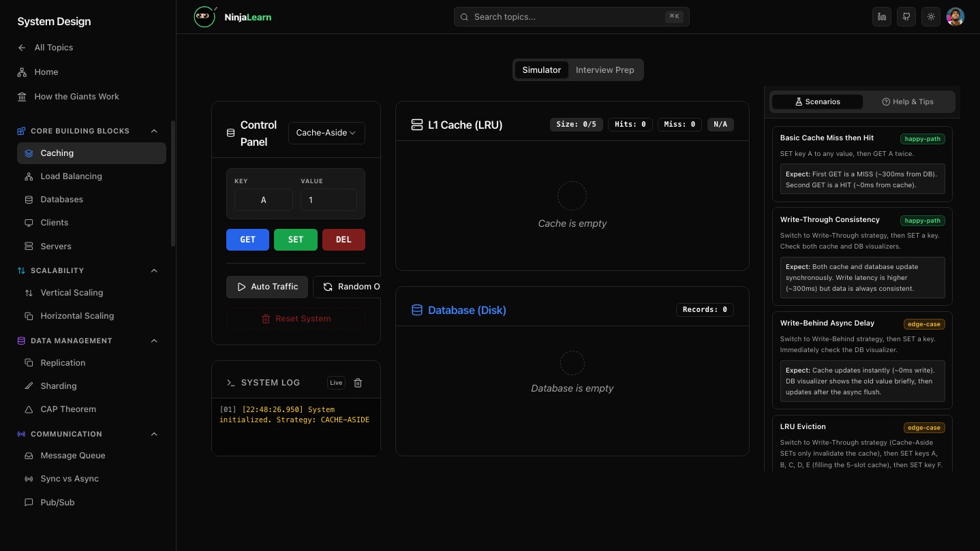Click the blue GET button
Viewport: 980px width, 551px height.
247,240
